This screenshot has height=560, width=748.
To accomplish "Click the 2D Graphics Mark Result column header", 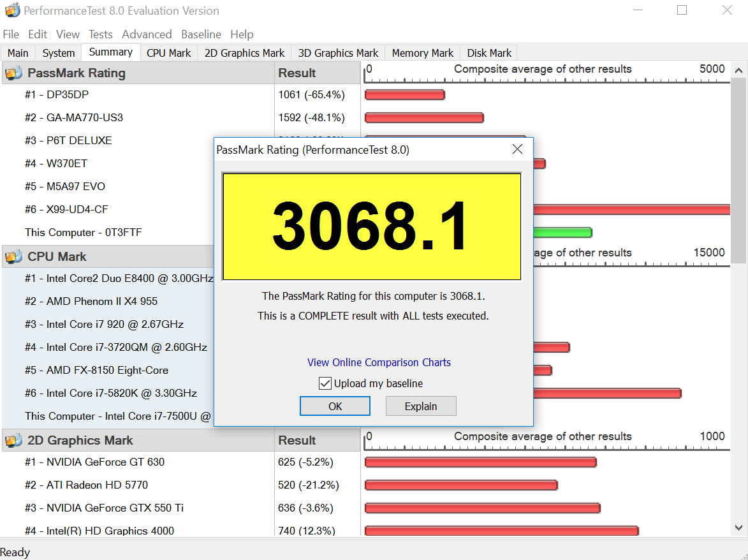I will click(x=318, y=440).
